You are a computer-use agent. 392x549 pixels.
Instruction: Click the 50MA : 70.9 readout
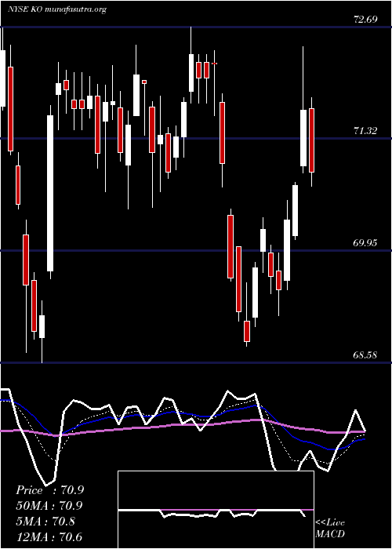pos(49,506)
